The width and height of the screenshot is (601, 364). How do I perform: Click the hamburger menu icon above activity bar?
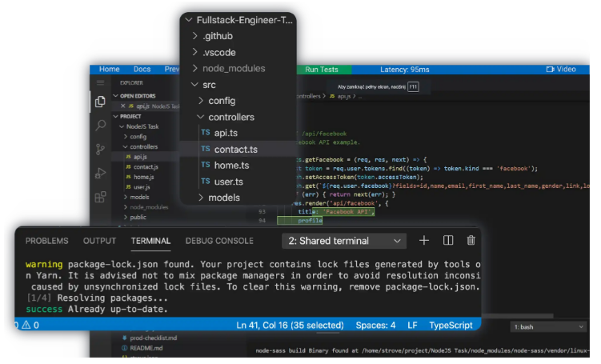(x=100, y=82)
